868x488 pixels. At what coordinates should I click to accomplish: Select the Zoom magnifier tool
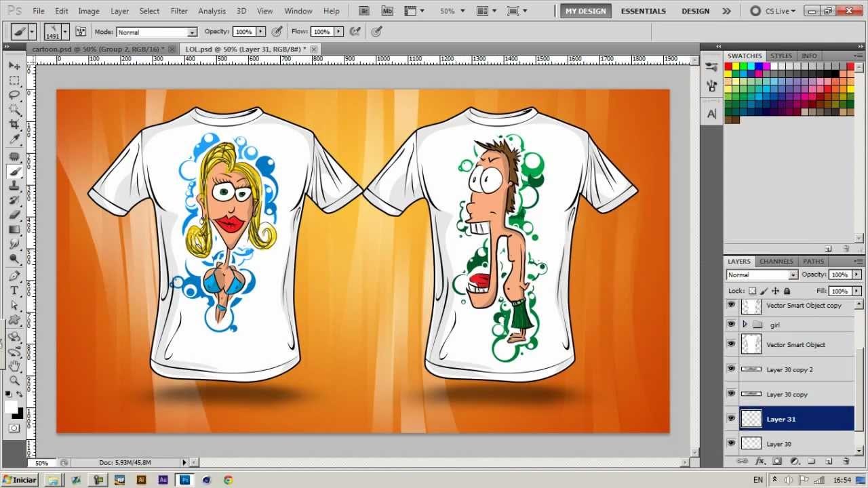[x=14, y=381]
